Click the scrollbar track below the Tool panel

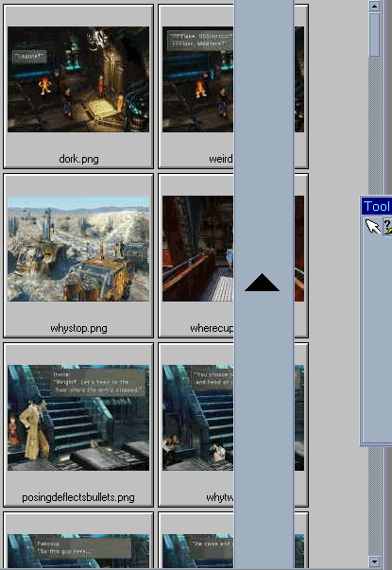tap(374, 502)
